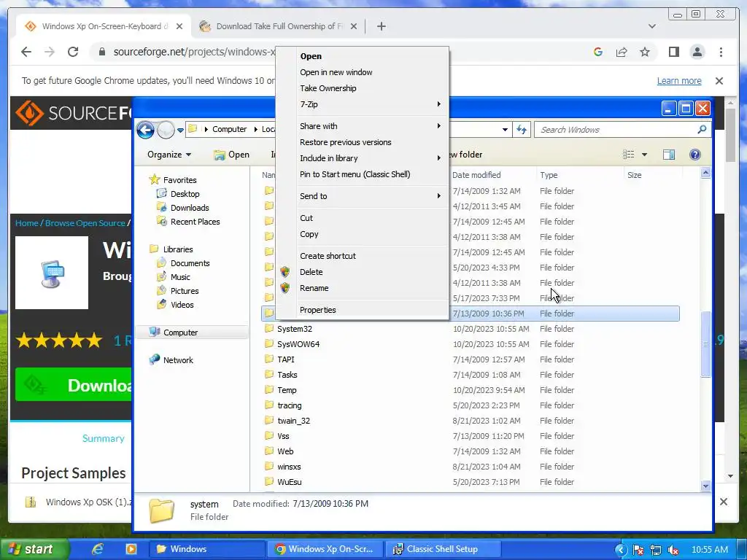Dismiss Chrome update notification bar
The height and width of the screenshot is (560, 747).
(x=719, y=81)
